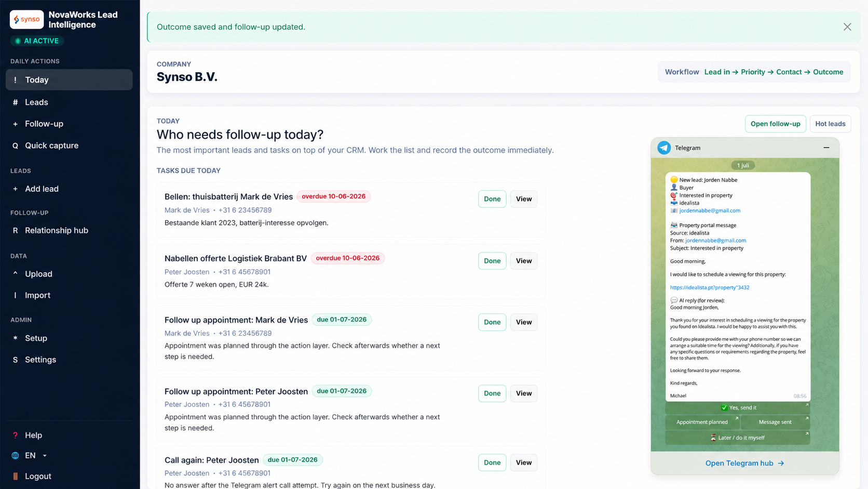The width and height of the screenshot is (868, 489).
Task: Click jordennabbe@gmail.com under New lead
Action: click(x=710, y=210)
